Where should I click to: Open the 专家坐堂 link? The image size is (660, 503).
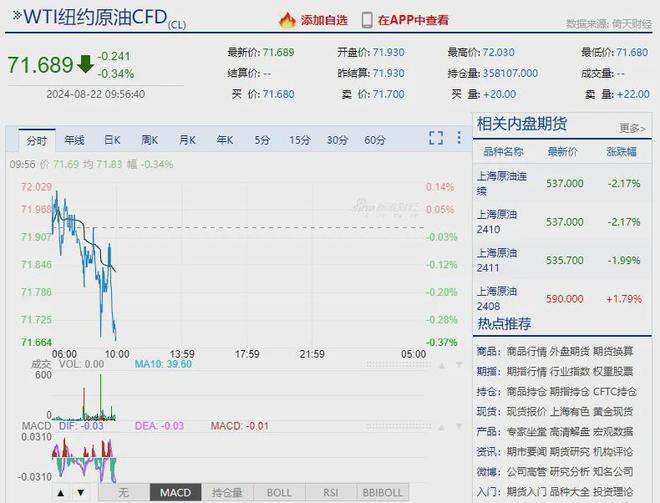[526, 432]
